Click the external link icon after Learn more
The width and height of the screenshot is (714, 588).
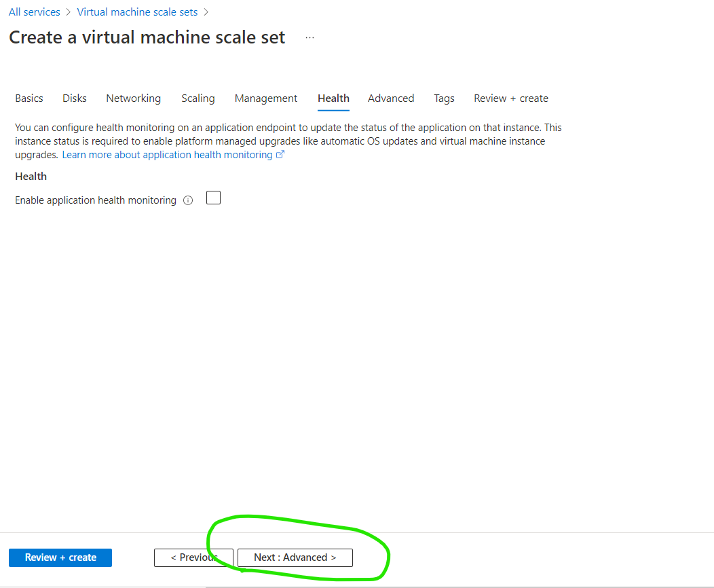(x=280, y=155)
